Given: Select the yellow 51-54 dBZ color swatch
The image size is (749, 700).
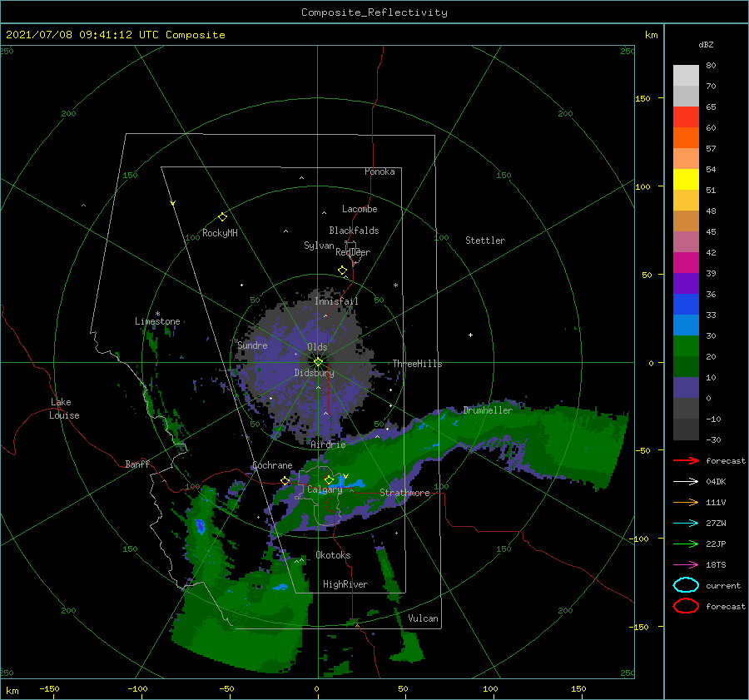Looking at the screenshot, I should [686, 179].
